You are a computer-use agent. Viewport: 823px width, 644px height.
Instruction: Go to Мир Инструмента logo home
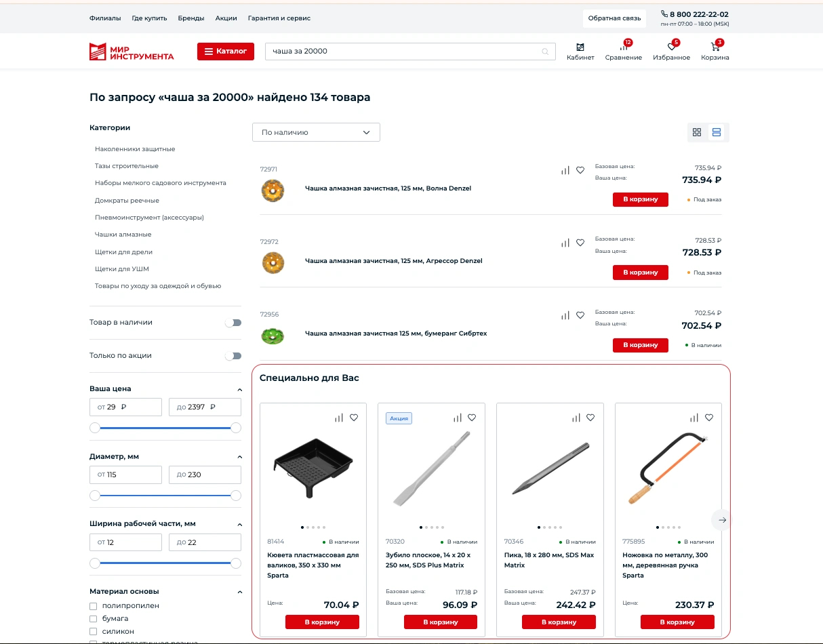[132, 52]
